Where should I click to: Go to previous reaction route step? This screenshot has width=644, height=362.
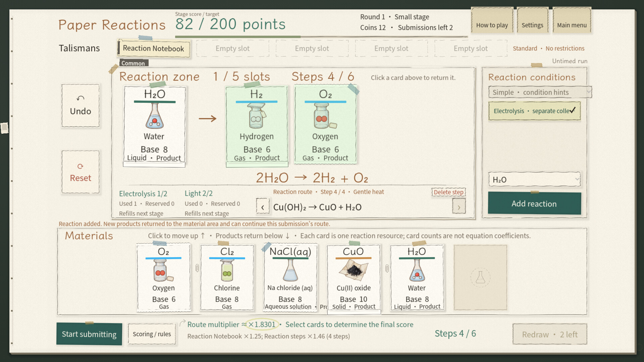263,207
